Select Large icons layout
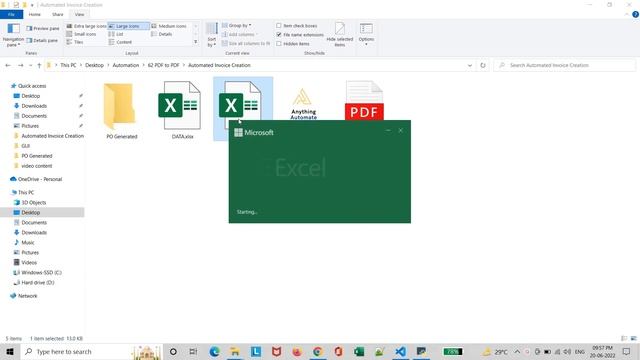 (128, 26)
